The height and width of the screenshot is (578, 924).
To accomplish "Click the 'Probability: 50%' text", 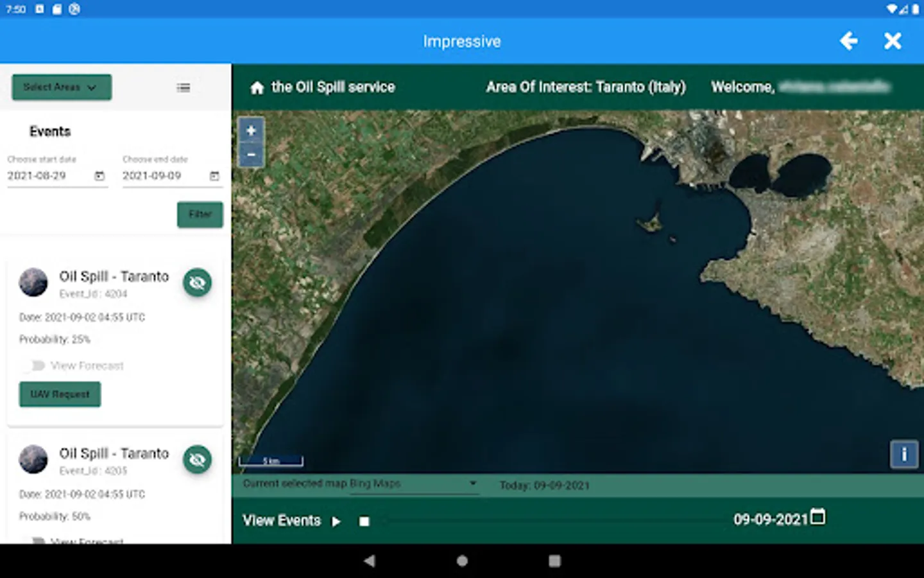I will point(55,516).
